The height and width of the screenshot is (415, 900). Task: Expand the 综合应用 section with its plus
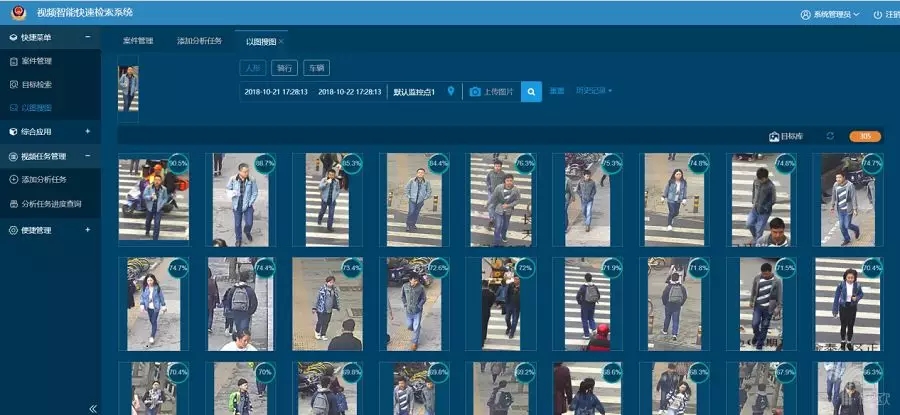tap(88, 131)
